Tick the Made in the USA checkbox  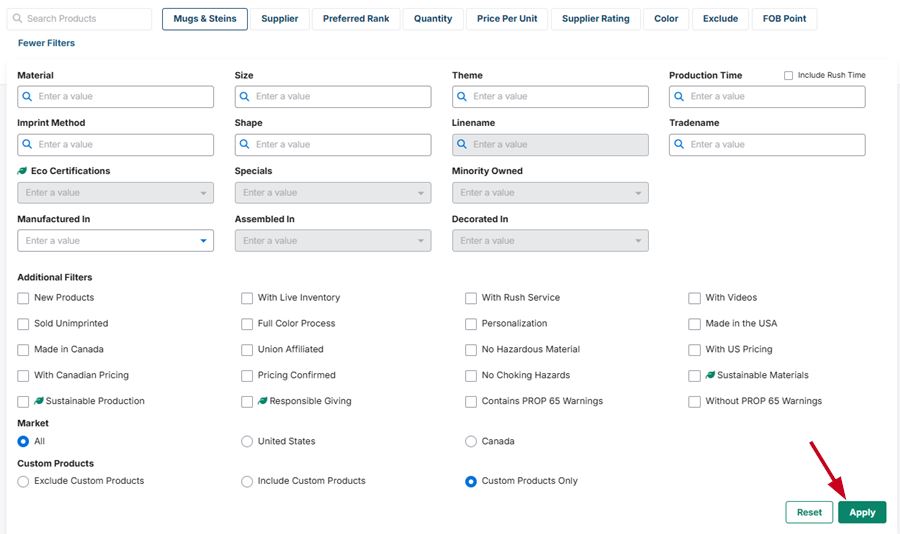click(695, 324)
